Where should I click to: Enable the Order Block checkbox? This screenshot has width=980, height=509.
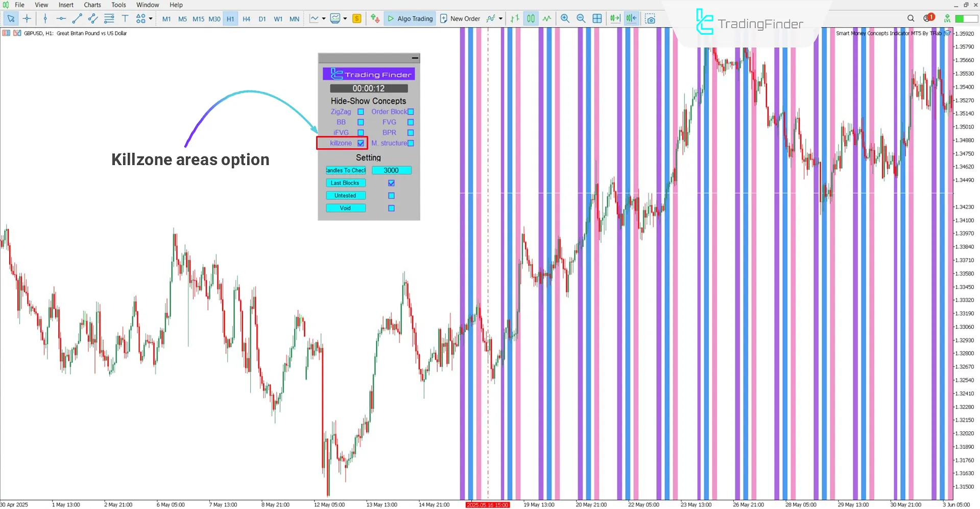point(411,111)
